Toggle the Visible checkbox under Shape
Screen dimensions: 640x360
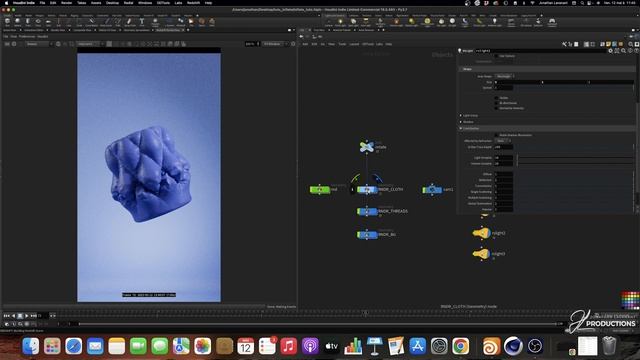click(x=497, y=98)
